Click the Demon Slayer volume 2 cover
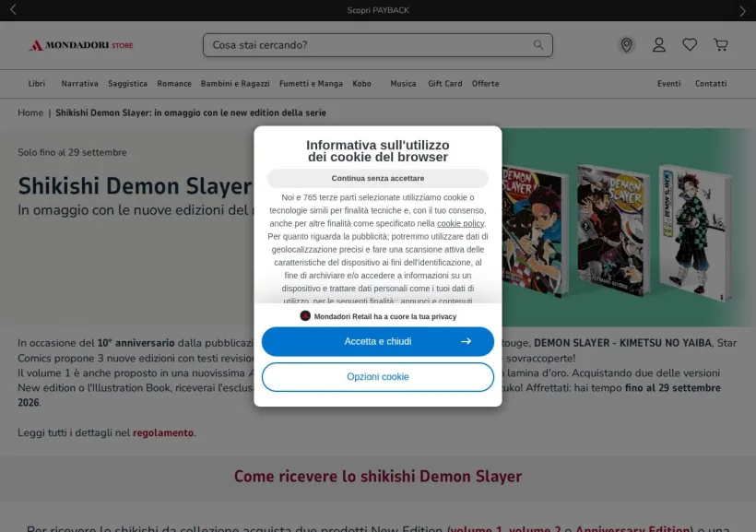 (x=613, y=231)
